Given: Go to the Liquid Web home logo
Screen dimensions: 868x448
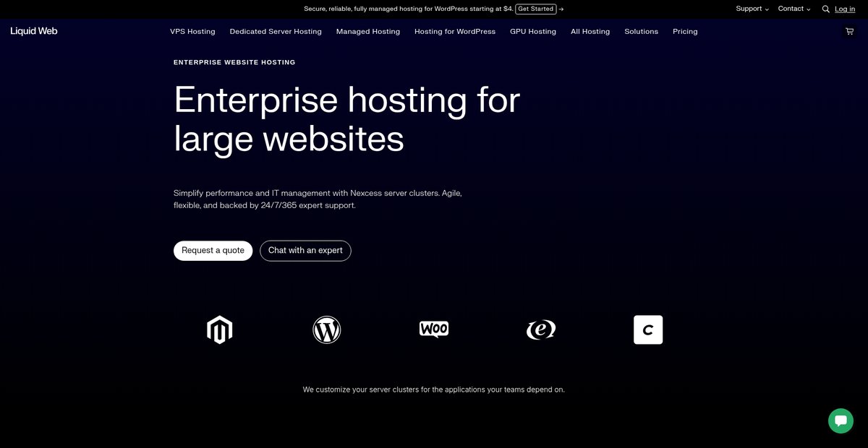Looking at the screenshot, I should pos(34,31).
